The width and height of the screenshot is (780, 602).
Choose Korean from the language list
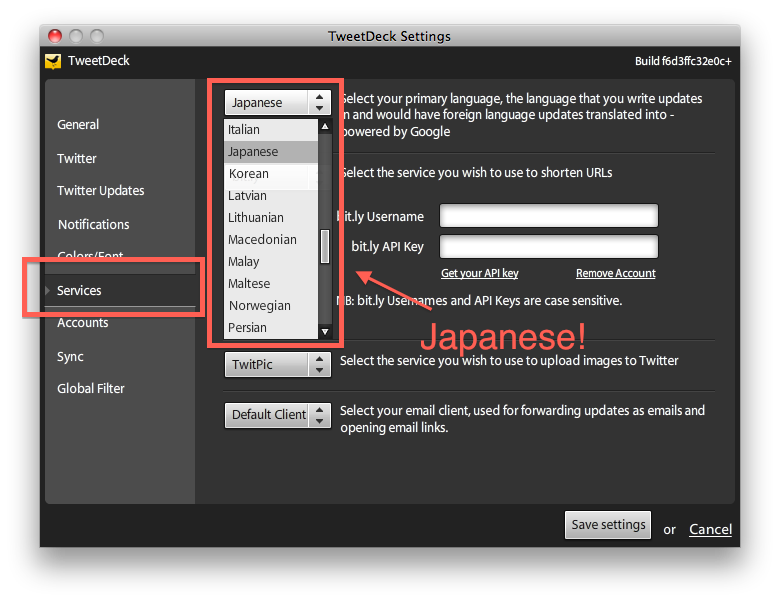[x=271, y=174]
